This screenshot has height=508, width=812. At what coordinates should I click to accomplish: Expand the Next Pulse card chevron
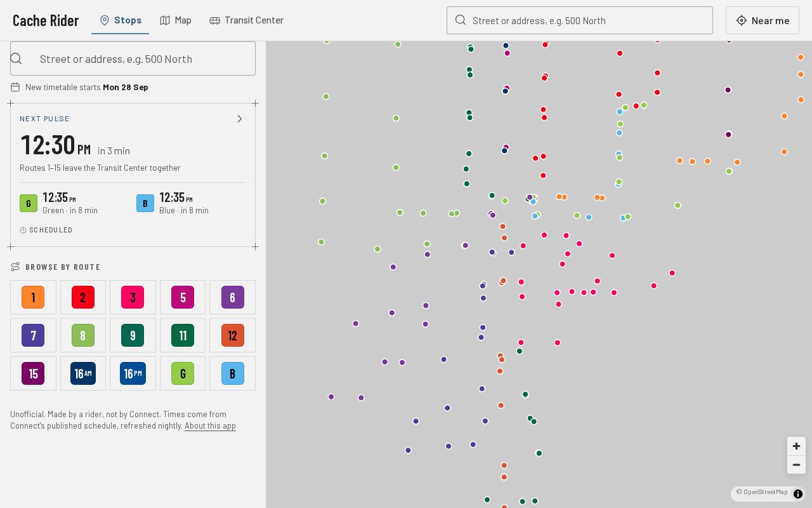[239, 119]
